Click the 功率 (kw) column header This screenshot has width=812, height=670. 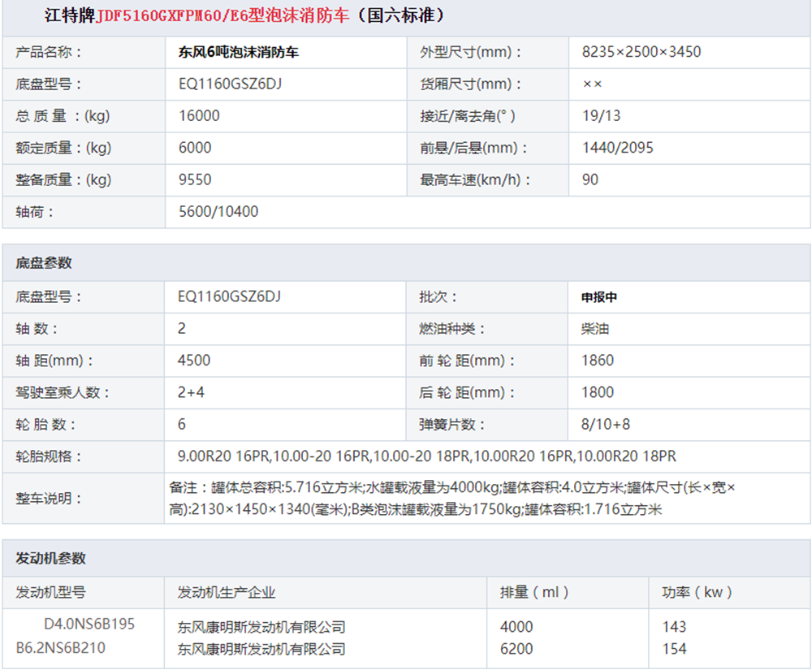tap(697, 592)
